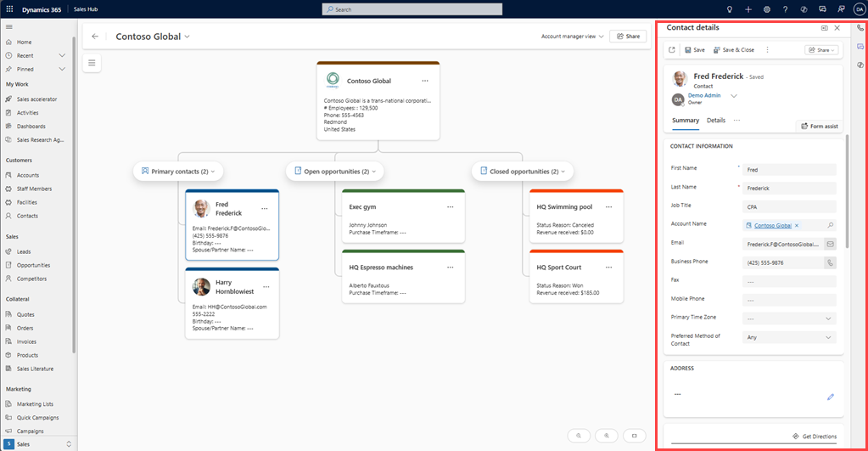Image resolution: width=868 pixels, height=451 pixels.
Task: Open Account manager view dropdown
Action: pos(573,37)
